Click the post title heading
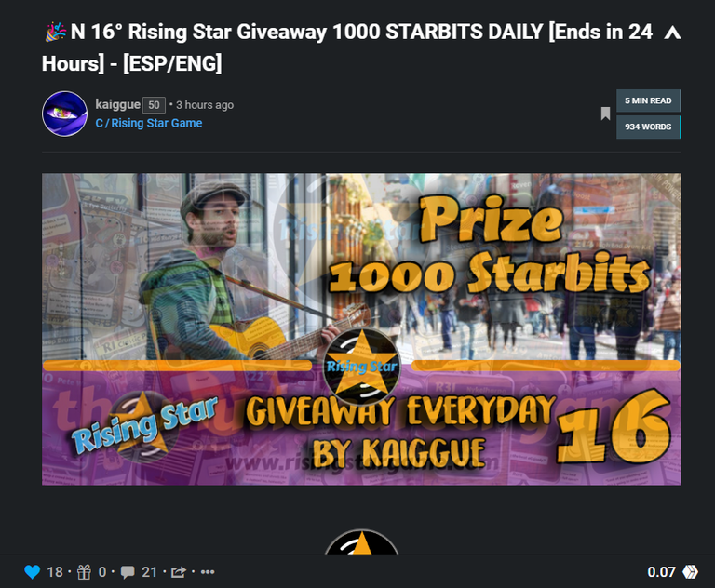The image size is (715, 588). tap(347, 47)
